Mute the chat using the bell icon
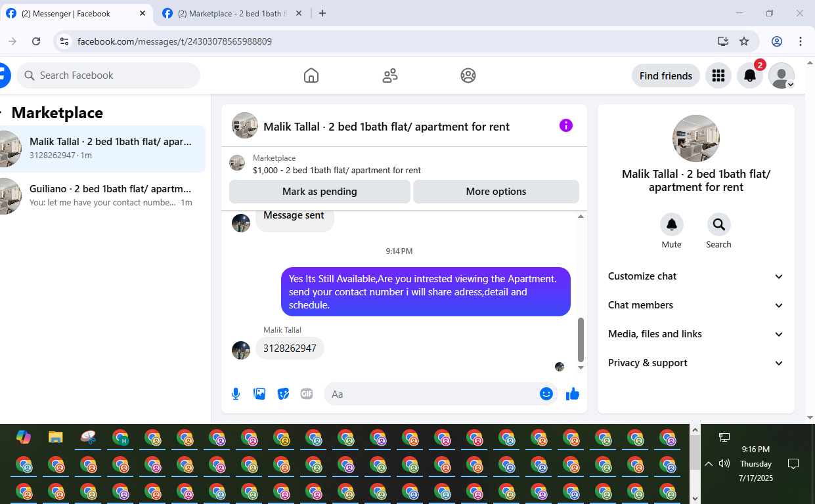Image resolution: width=815 pixels, height=504 pixels. coord(671,224)
